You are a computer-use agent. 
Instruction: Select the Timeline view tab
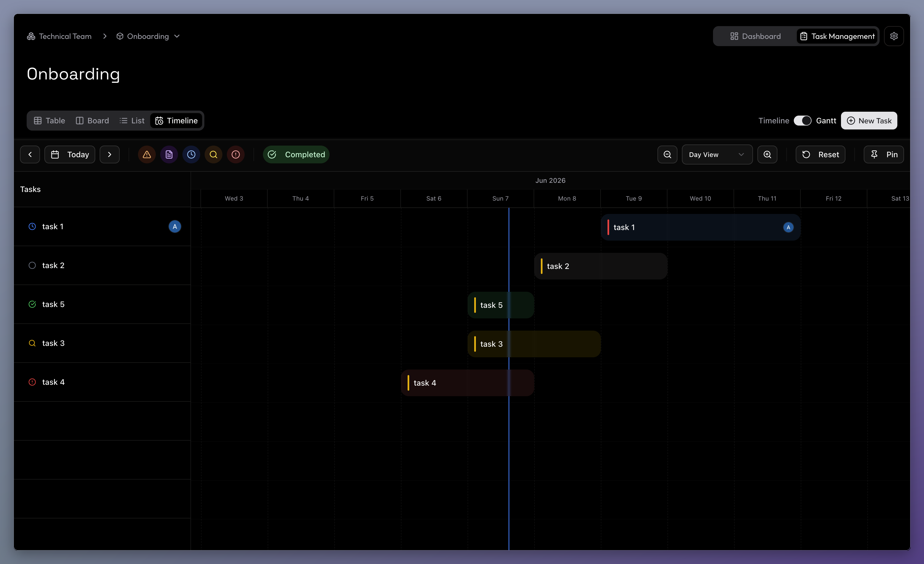pos(176,121)
